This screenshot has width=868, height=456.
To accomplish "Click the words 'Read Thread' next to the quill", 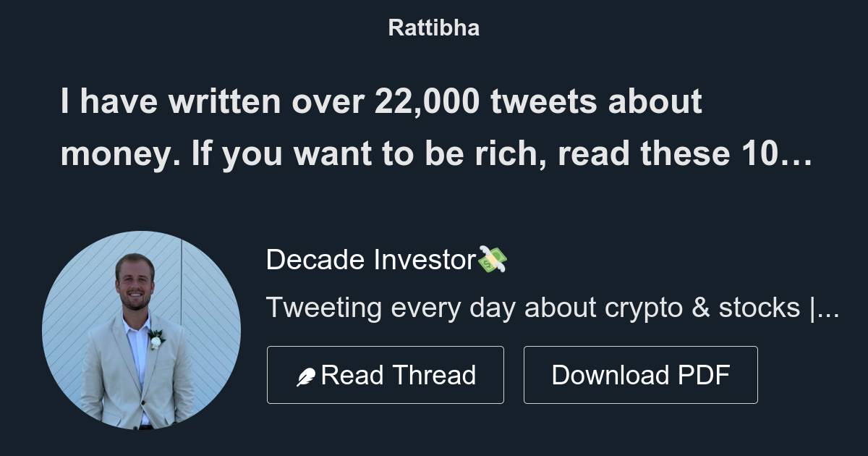I will coord(400,374).
